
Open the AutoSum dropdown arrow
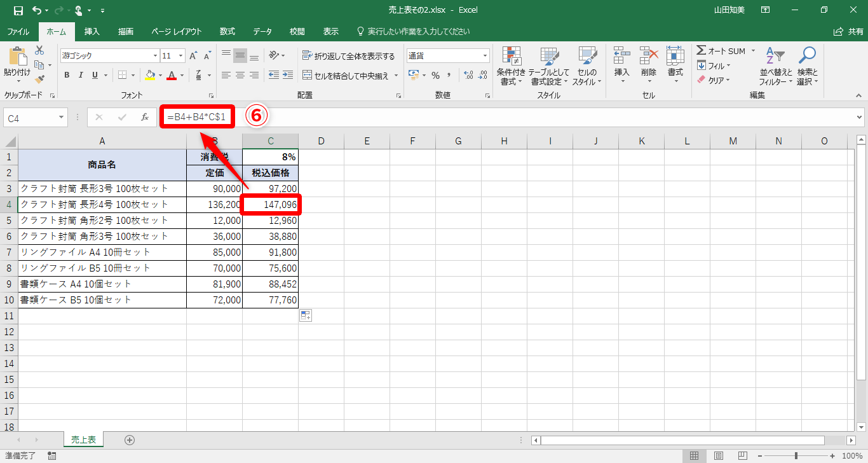pos(753,51)
